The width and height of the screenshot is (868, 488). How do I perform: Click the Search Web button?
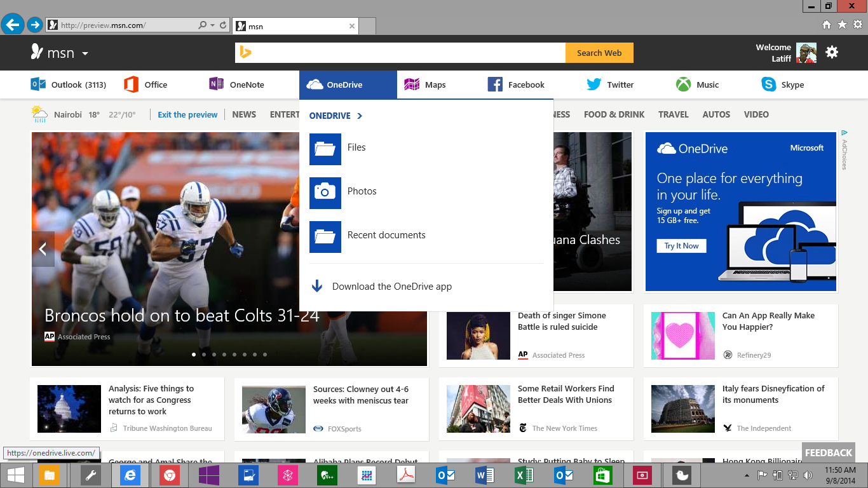(599, 53)
